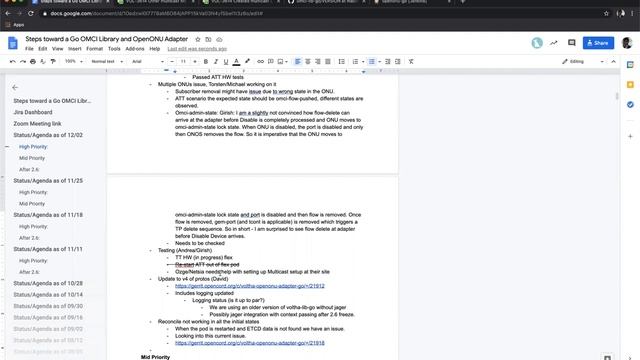Open the gerrit link ending 21918

(250, 343)
